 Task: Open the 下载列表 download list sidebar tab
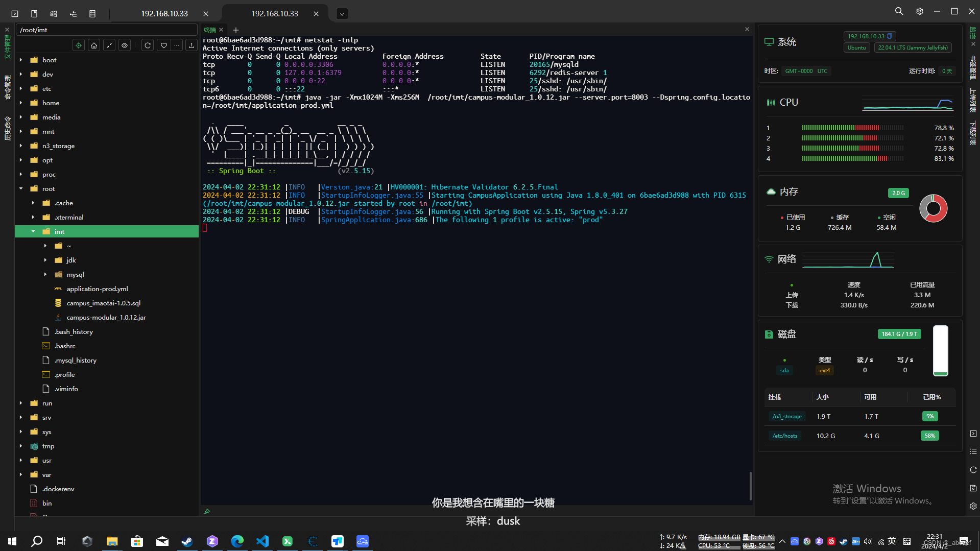973,133
